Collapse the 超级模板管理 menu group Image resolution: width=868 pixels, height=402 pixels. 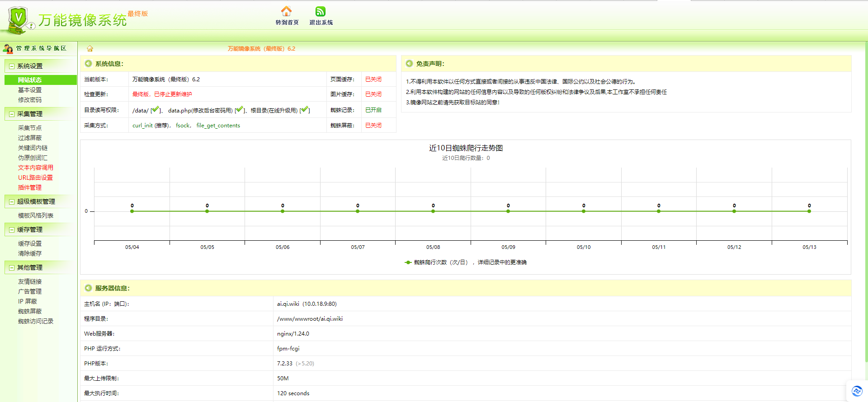(12, 201)
